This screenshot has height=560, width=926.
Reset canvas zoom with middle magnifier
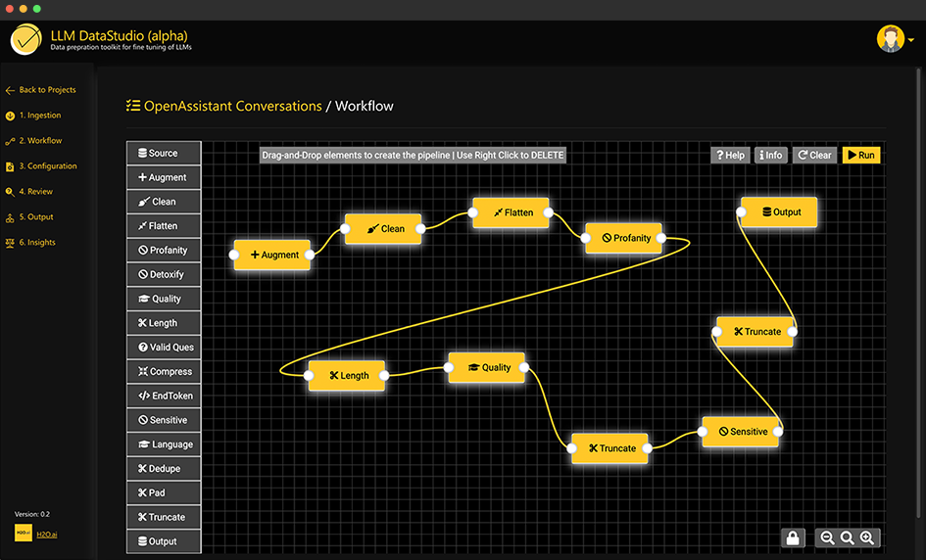pyautogui.click(x=848, y=537)
